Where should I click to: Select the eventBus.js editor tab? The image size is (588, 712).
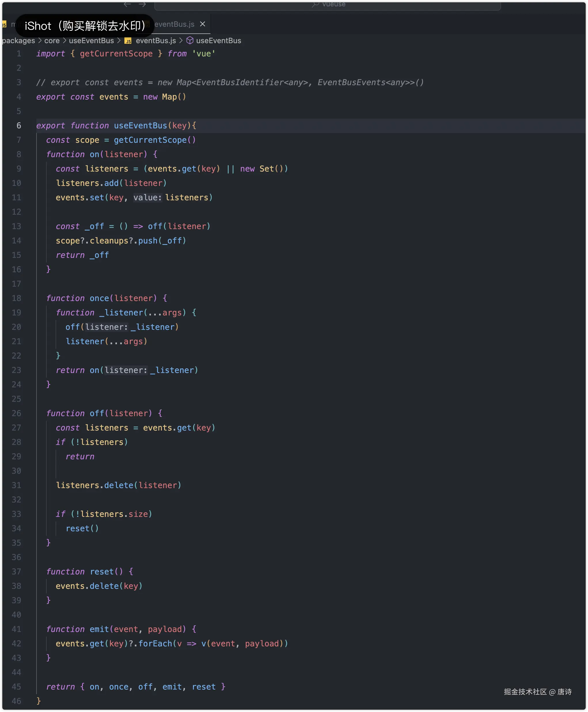(174, 24)
